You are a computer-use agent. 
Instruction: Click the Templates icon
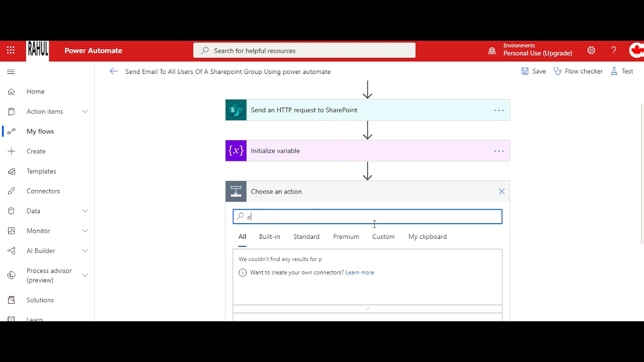click(12, 171)
